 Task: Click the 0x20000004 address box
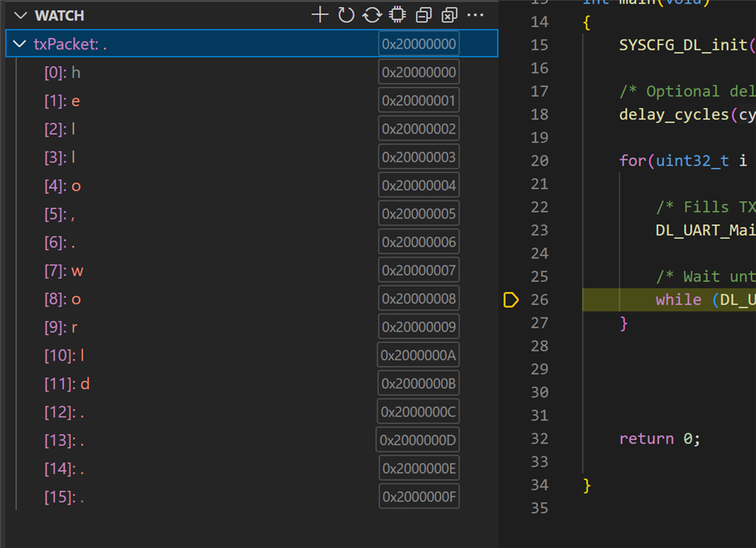point(419,186)
